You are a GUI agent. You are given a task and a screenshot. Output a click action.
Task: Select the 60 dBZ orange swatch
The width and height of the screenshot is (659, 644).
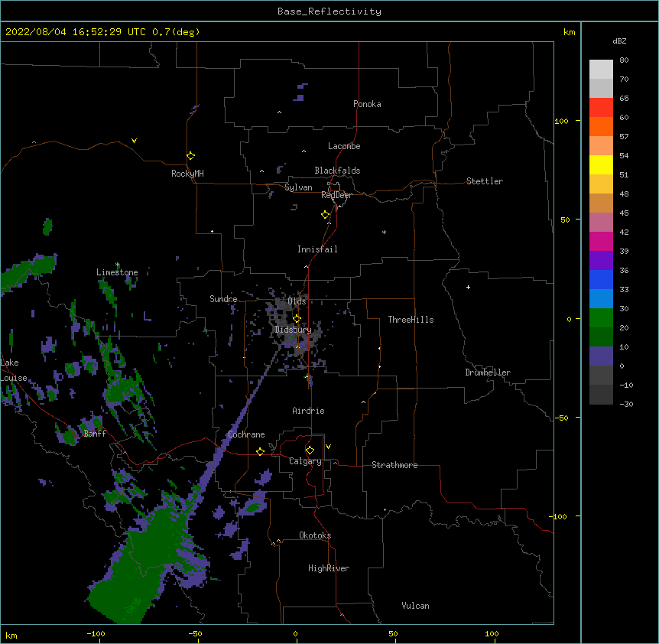(x=601, y=126)
